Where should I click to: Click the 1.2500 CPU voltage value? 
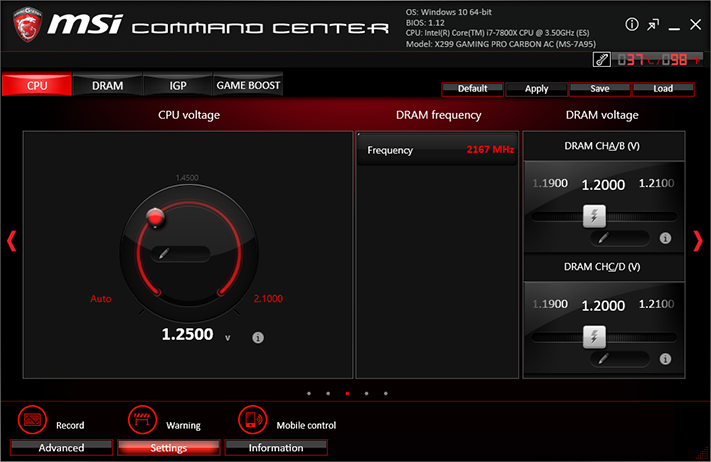coord(187,334)
